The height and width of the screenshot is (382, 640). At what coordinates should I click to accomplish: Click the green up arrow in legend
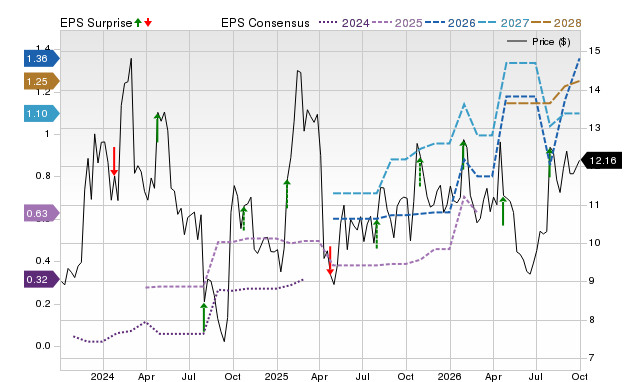pyautogui.click(x=138, y=22)
